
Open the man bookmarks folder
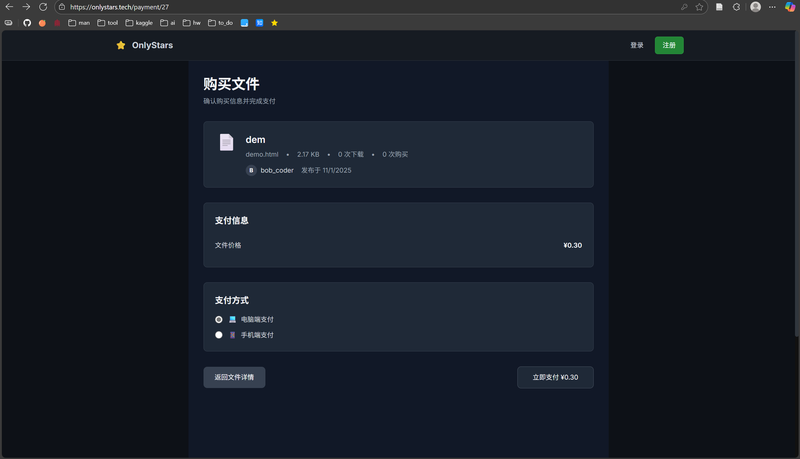(79, 23)
